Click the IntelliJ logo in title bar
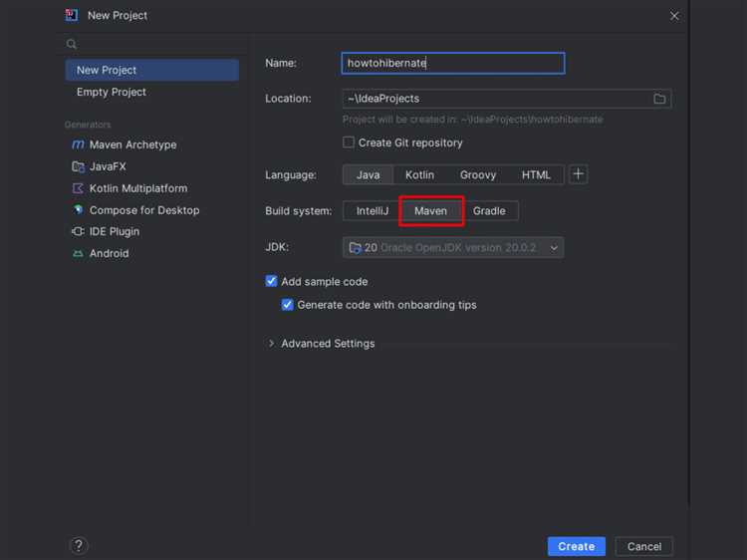 (x=72, y=15)
